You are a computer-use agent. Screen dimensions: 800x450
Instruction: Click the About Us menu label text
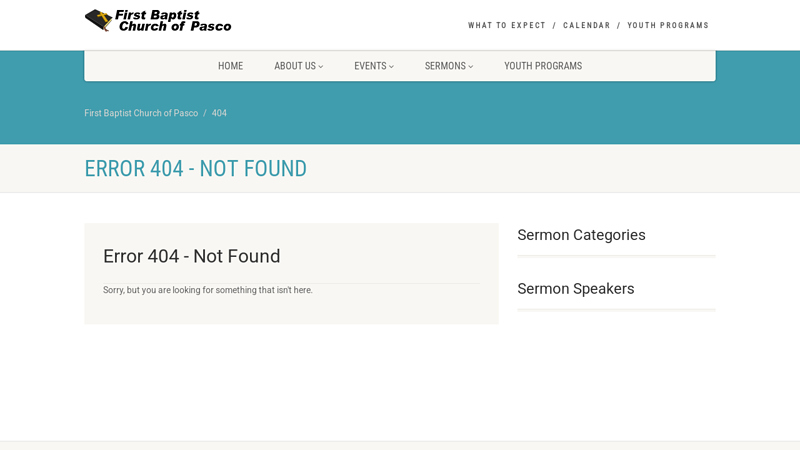294,66
